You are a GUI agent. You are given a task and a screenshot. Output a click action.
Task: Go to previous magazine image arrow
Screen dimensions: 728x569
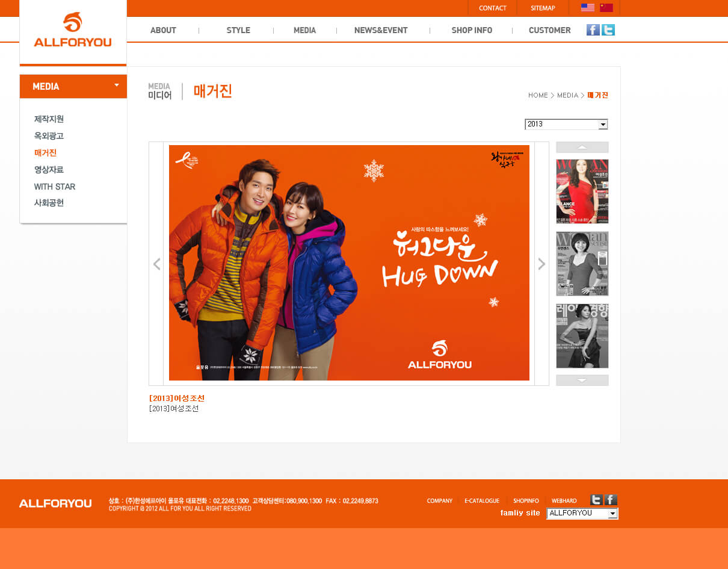(156, 264)
